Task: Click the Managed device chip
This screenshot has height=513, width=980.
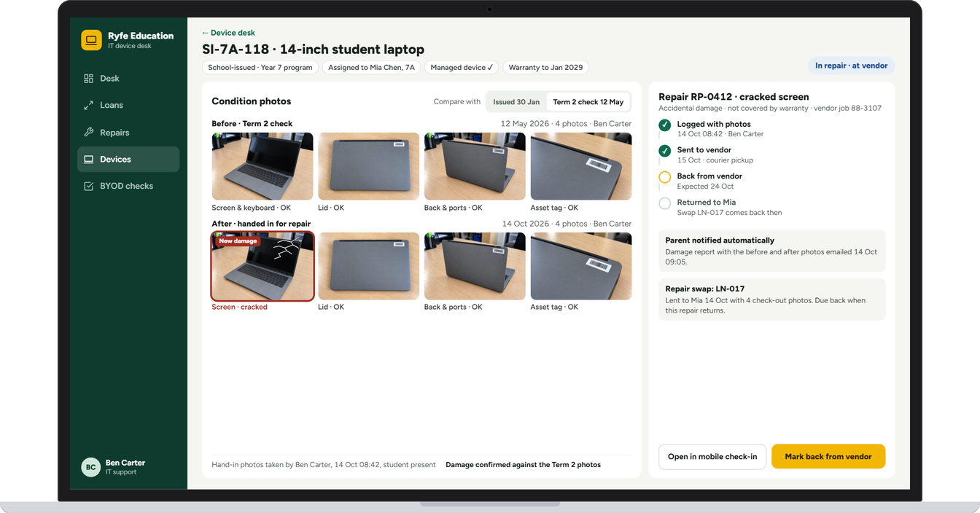Action: tap(462, 67)
